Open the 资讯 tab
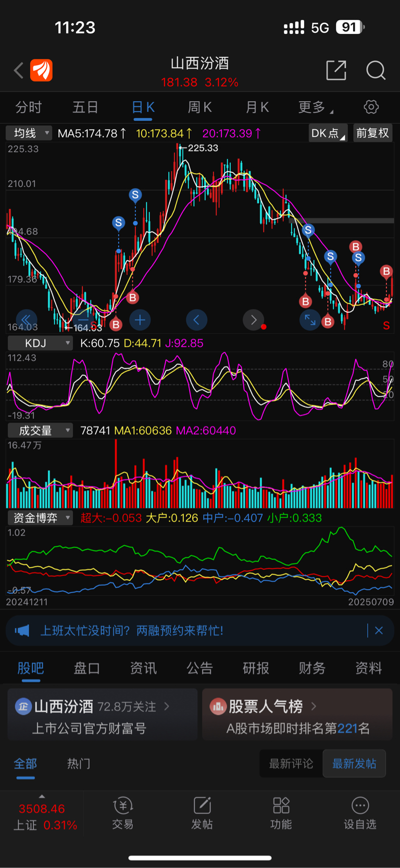Screen dimensions: 400x868 point(143,668)
